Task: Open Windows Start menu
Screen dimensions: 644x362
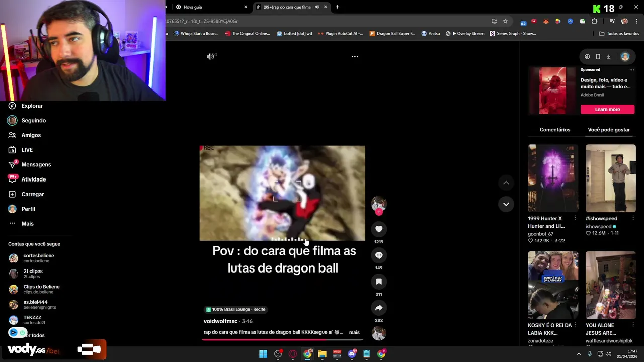Action: [263, 354]
